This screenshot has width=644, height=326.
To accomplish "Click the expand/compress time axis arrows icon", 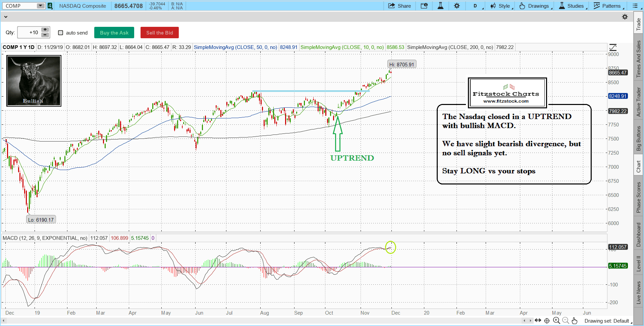I will tap(538, 321).
